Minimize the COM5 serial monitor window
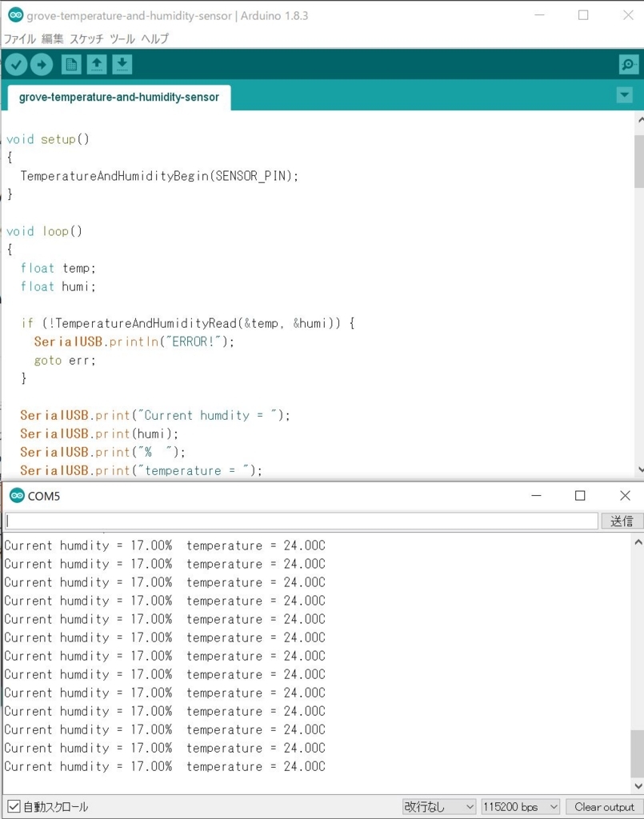The width and height of the screenshot is (644, 819). point(537,495)
